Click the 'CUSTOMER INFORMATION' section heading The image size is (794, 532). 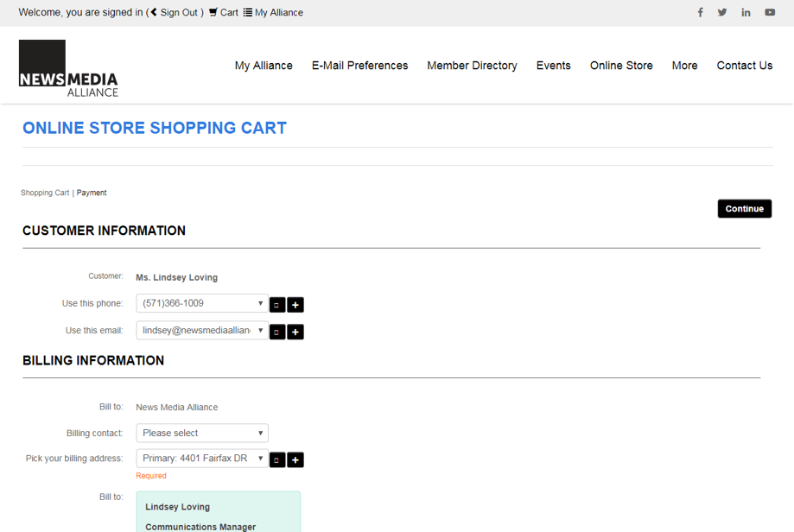(104, 231)
